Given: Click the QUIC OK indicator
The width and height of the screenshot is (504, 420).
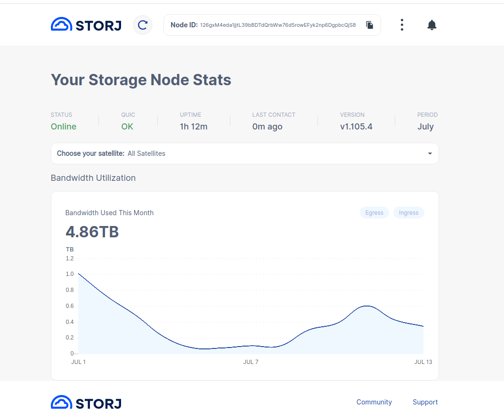Looking at the screenshot, I should point(127,127).
